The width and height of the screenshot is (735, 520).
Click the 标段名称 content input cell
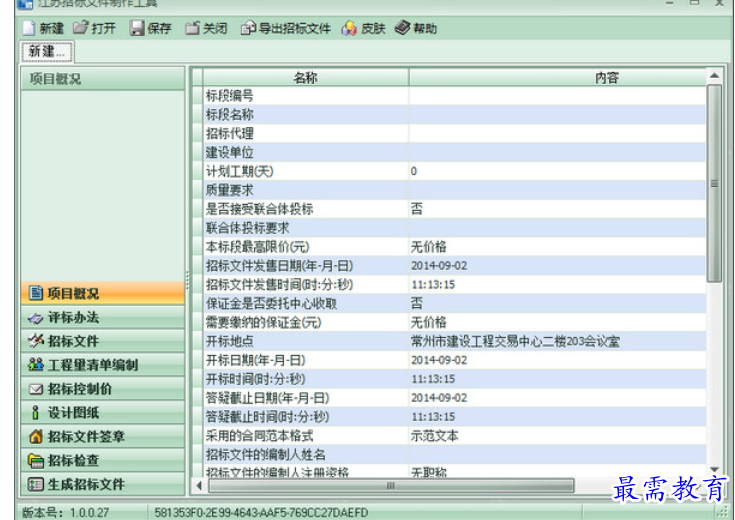pyautogui.click(x=555, y=115)
